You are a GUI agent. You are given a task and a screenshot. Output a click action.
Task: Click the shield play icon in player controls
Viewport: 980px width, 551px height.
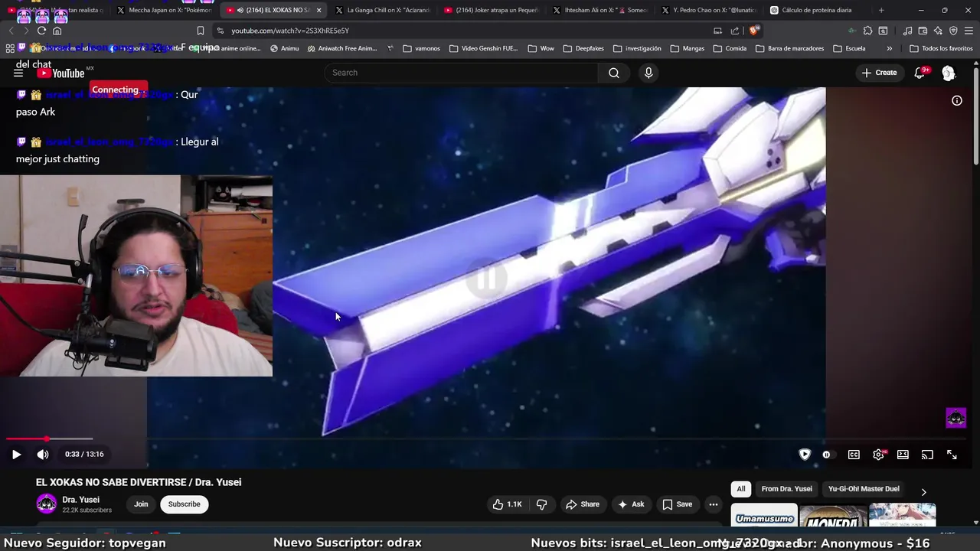pyautogui.click(x=805, y=455)
